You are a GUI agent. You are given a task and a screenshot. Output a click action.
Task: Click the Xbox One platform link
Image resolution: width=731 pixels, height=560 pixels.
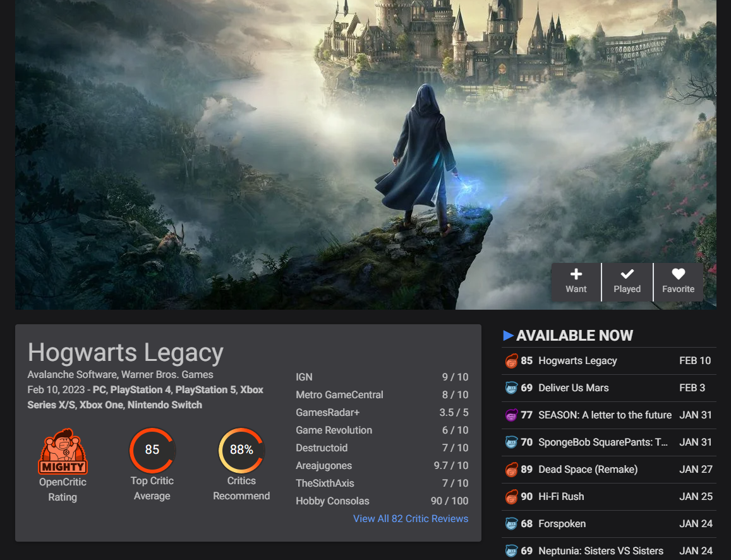pyautogui.click(x=101, y=405)
